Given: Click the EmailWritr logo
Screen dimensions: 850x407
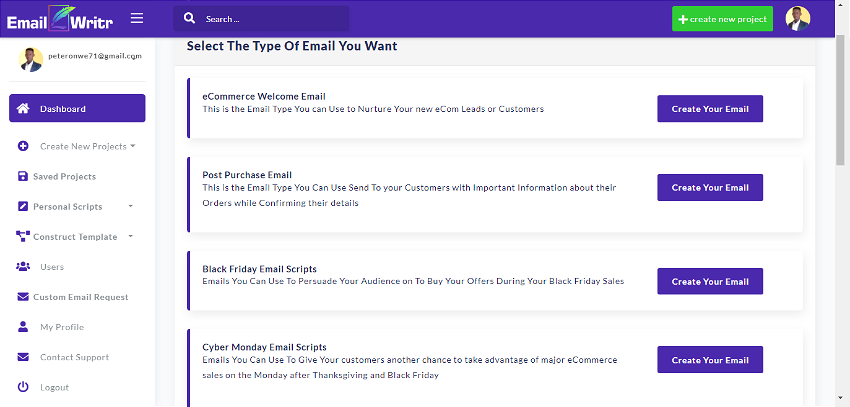Looking at the screenshot, I should (60, 19).
